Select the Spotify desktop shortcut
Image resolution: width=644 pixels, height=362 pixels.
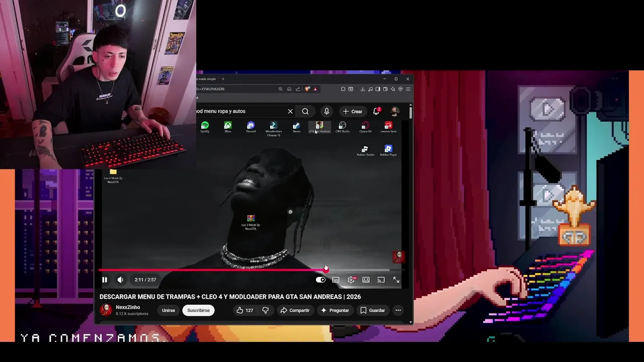click(205, 127)
